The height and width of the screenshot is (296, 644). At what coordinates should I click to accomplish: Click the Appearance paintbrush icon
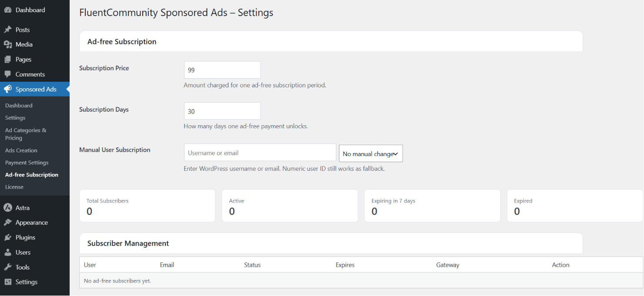7,223
